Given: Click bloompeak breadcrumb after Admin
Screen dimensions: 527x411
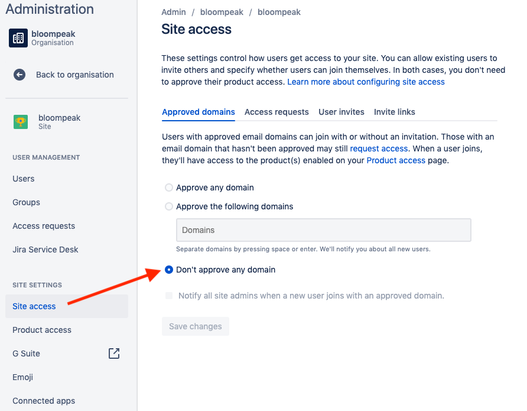Looking at the screenshot, I should 221,12.
